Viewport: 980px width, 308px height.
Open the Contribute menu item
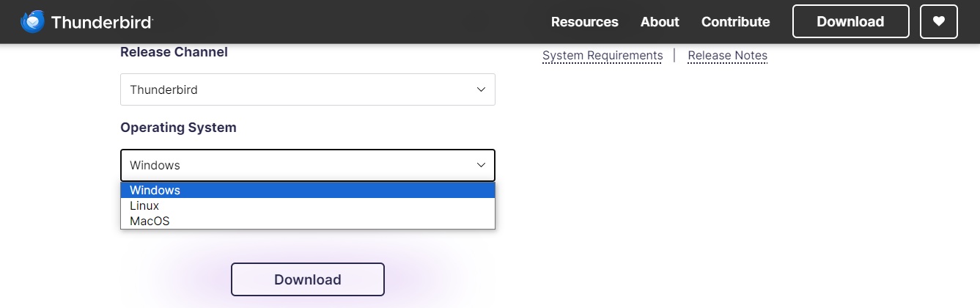pyautogui.click(x=735, y=22)
